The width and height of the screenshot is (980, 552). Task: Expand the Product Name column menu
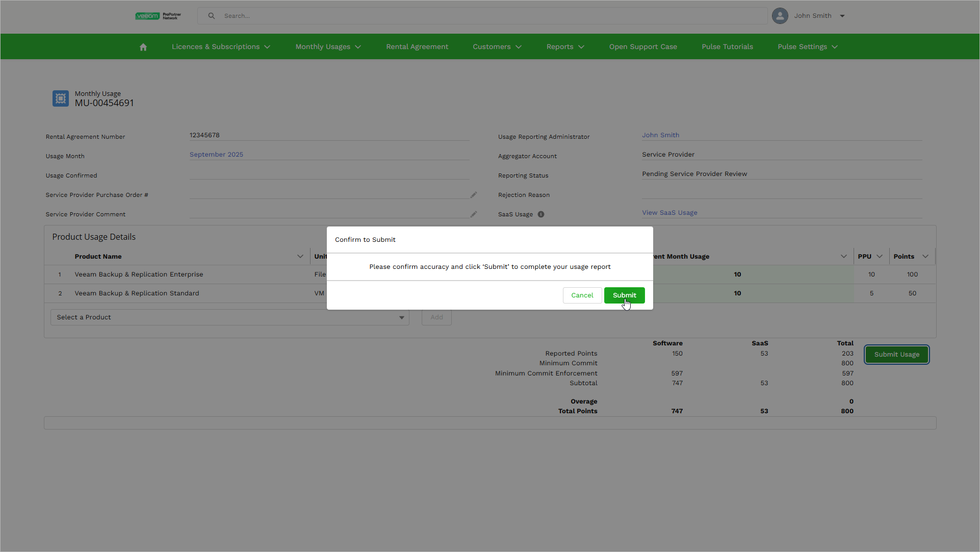click(300, 257)
